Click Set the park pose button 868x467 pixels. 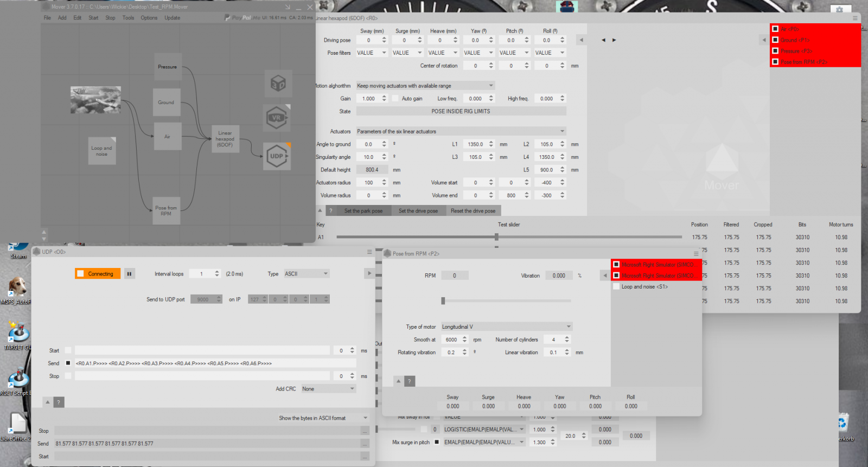[363, 211]
